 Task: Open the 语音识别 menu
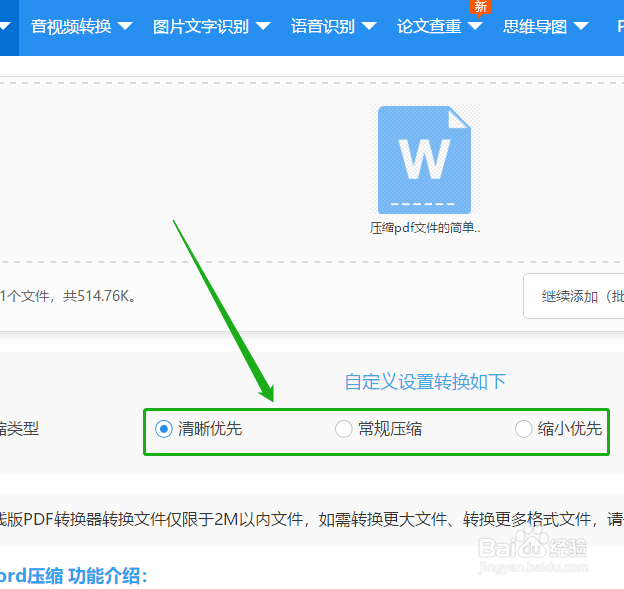pyautogui.click(x=323, y=27)
